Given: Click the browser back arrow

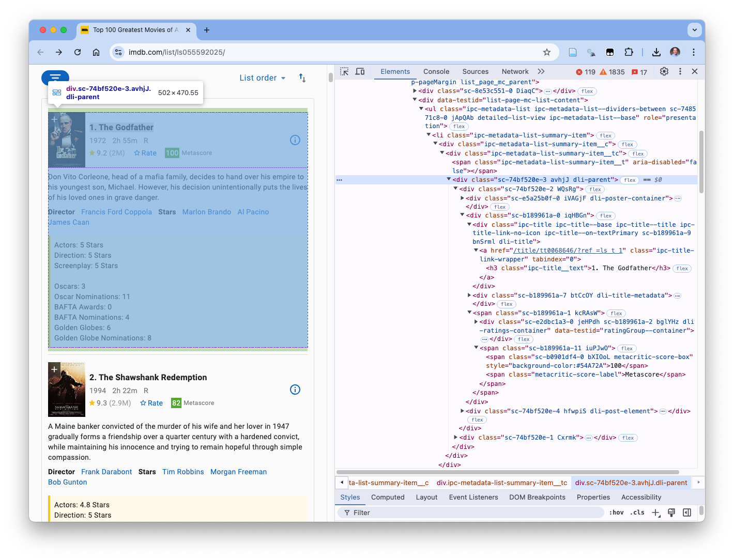Looking at the screenshot, I should tap(41, 52).
